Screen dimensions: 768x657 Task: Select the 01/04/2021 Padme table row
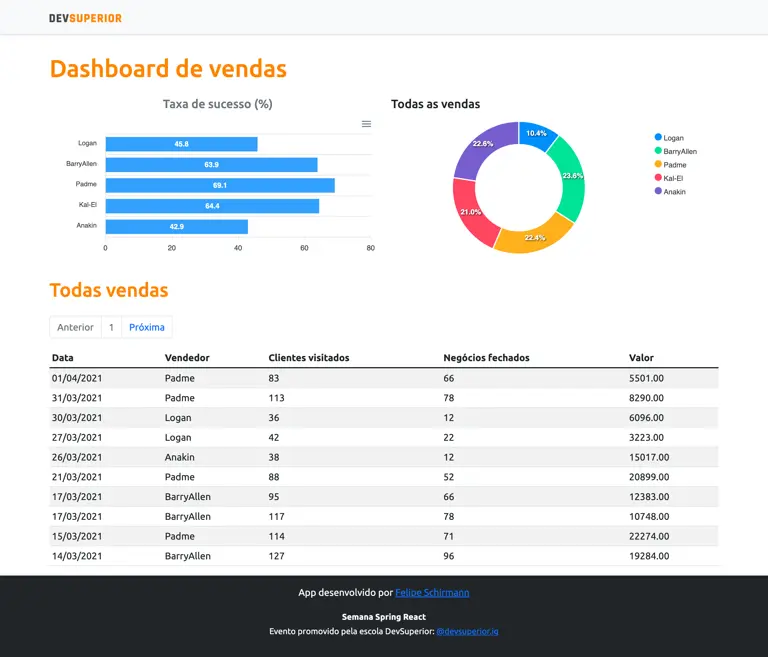click(383, 378)
